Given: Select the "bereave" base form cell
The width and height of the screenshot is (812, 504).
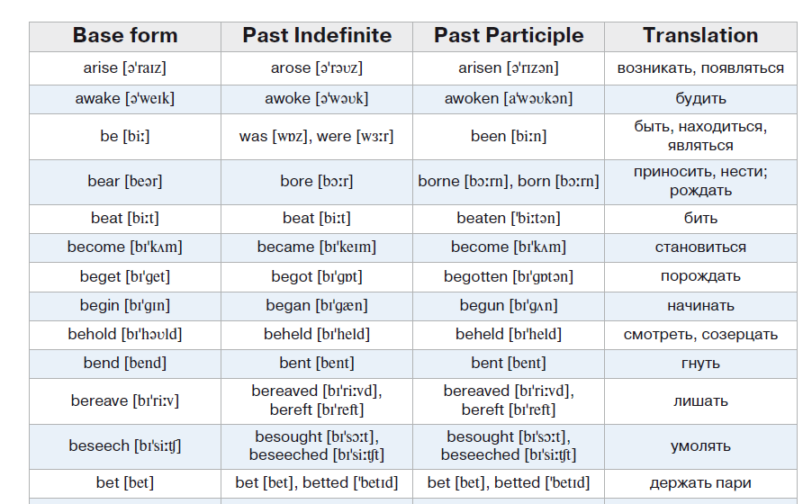Looking at the screenshot, I should (x=125, y=400).
